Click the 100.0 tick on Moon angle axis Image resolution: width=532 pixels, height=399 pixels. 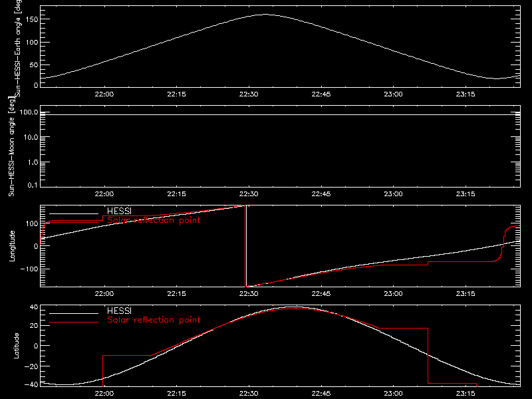(29, 112)
